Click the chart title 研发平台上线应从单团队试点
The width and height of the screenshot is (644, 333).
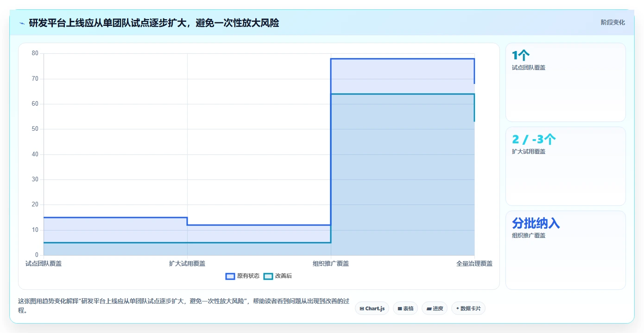coord(154,23)
